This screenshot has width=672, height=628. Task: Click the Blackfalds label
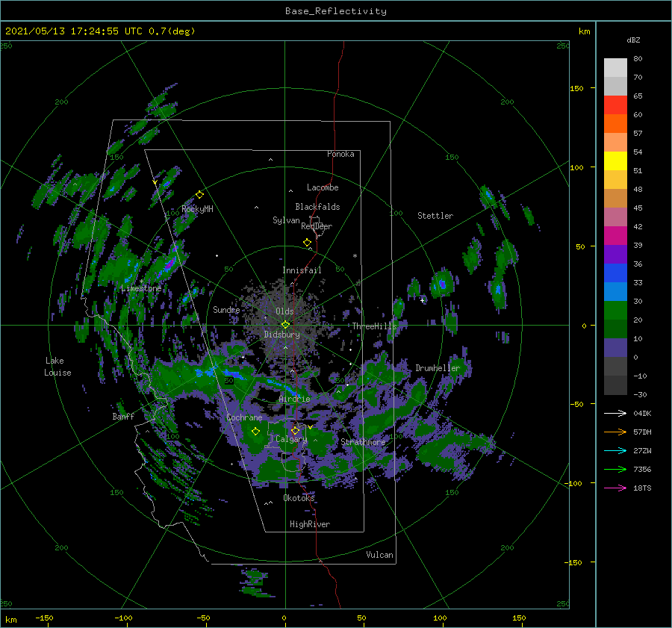point(317,207)
